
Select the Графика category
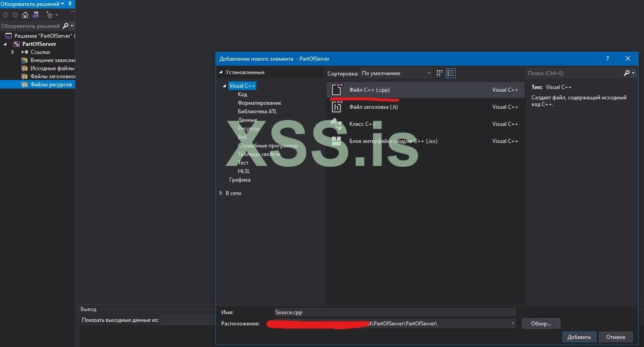point(240,180)
